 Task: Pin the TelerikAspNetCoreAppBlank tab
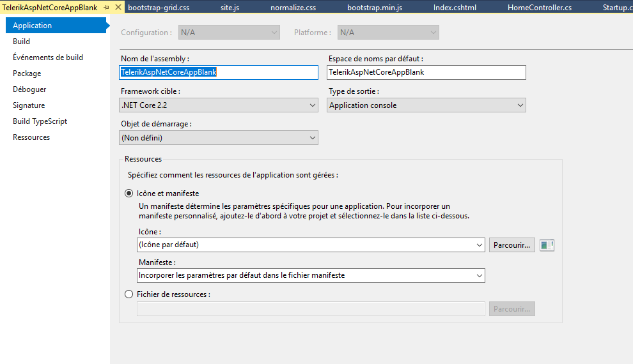[x=106, y=8]
